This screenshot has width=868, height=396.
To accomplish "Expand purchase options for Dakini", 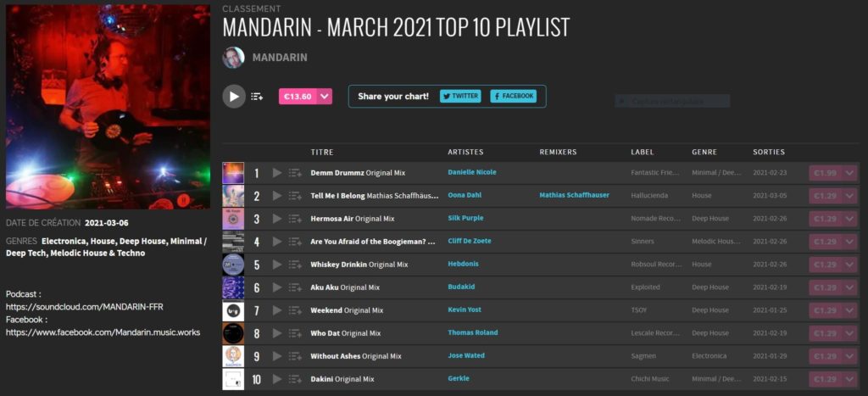I will [x=849, y=379].
